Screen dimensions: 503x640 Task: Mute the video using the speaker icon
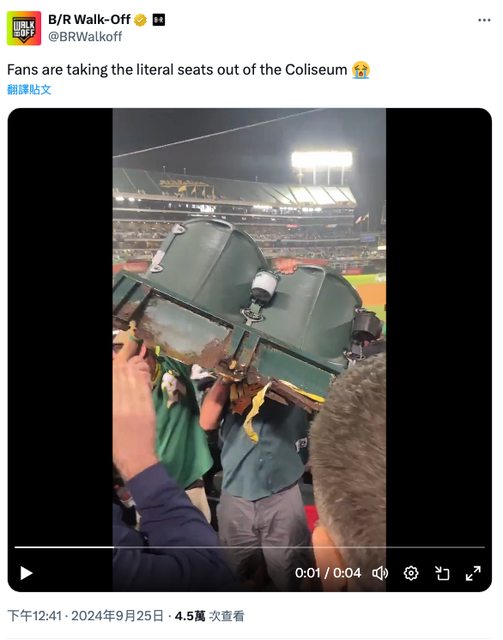[x=380, y=573]
